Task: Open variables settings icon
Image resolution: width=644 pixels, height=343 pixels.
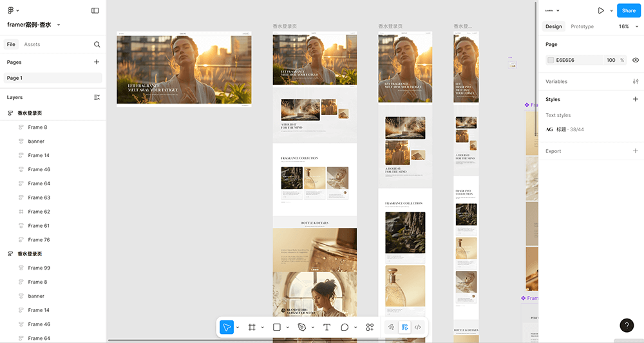Action: 636,81
